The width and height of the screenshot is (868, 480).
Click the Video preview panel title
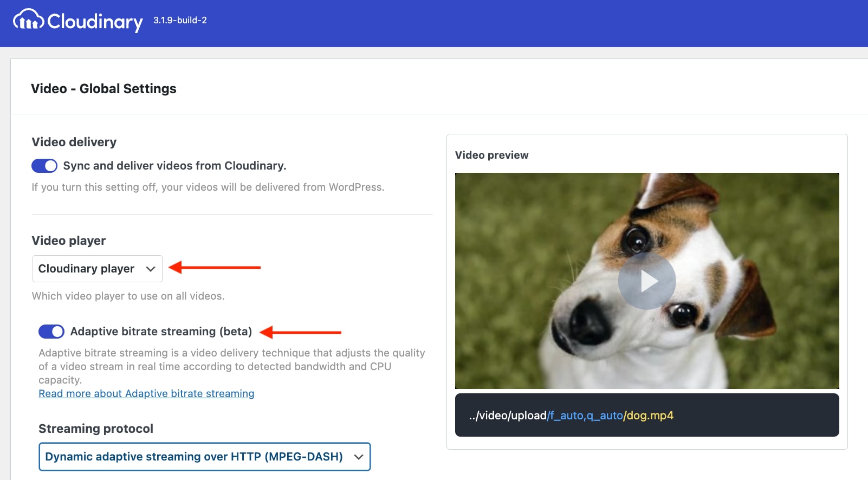pyautogui.click(x=492, y=155)
